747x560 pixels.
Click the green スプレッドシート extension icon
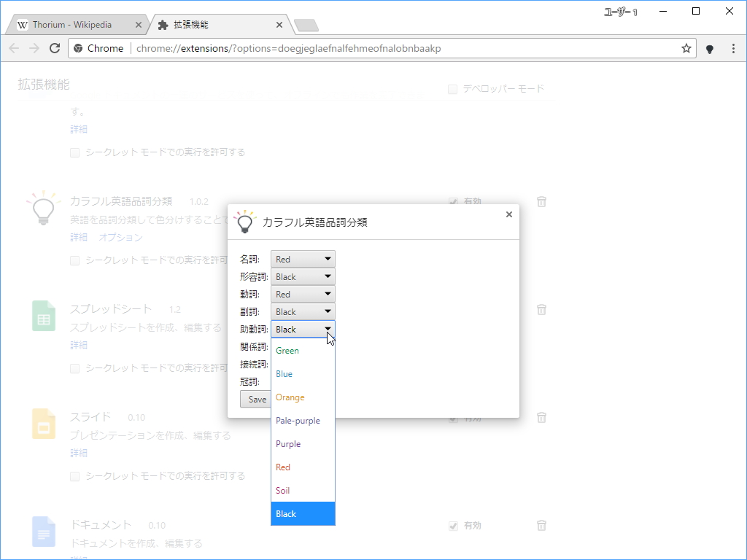tap(43, 314)
